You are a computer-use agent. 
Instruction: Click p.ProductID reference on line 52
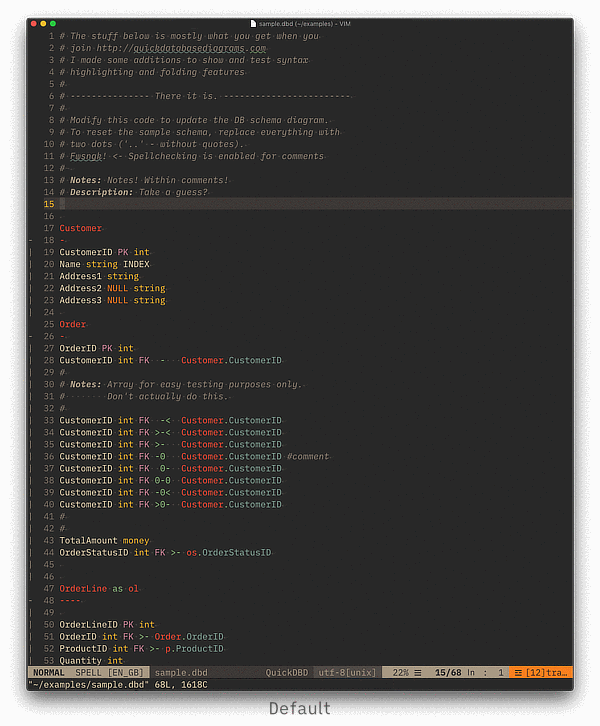[194, 649]
